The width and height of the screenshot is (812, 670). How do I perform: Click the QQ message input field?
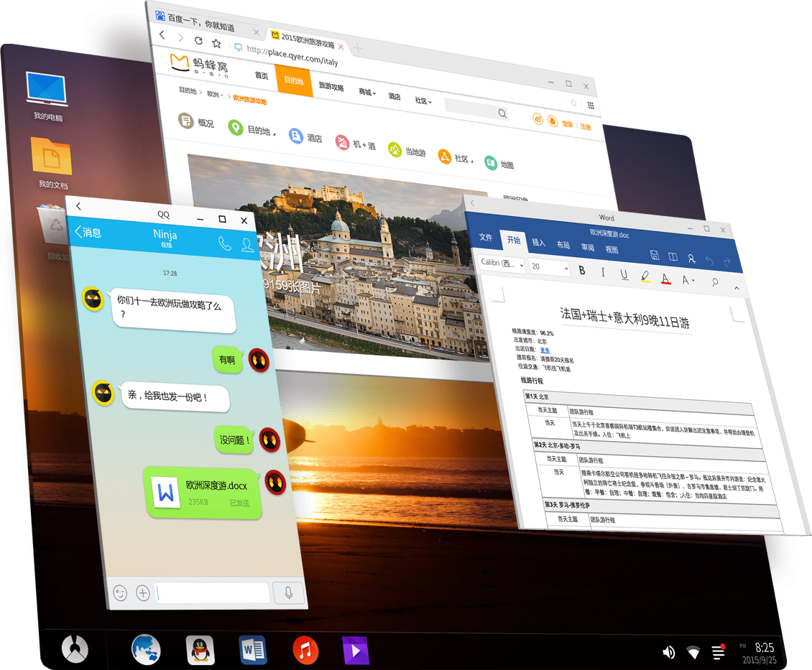[x=212, y=593]
